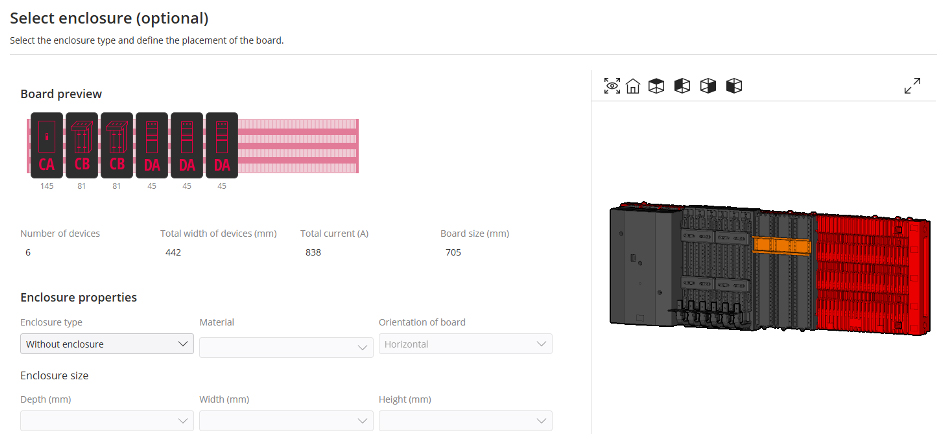Select the second CB device tile
The width and height of the screenshot is (948, 442).
[x=117, y=145]
